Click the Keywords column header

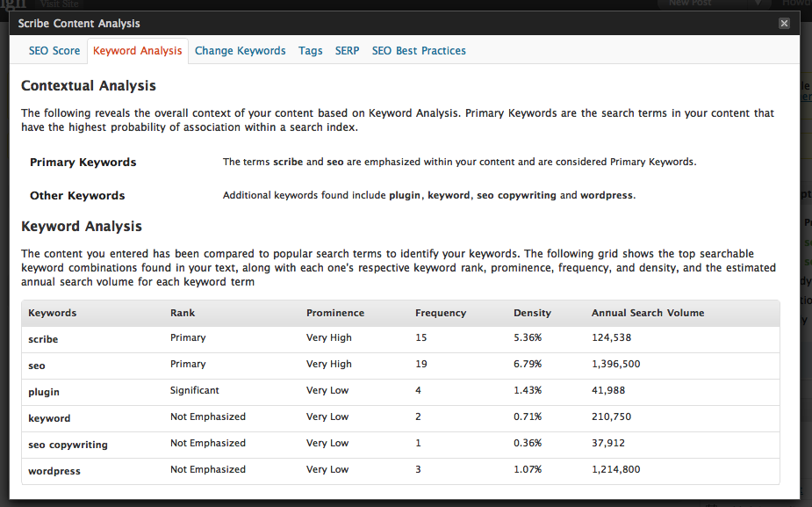[53, 313]
